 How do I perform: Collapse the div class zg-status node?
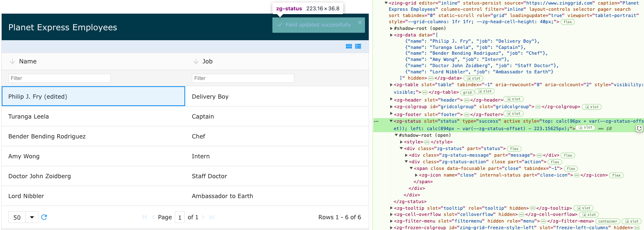(401, 149)
